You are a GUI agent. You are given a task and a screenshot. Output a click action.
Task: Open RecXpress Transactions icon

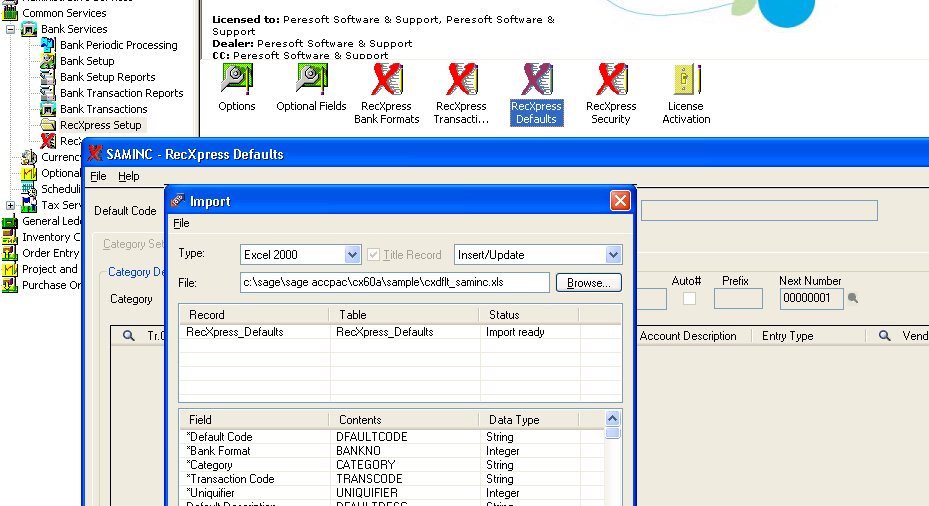[x=461, y=80]
